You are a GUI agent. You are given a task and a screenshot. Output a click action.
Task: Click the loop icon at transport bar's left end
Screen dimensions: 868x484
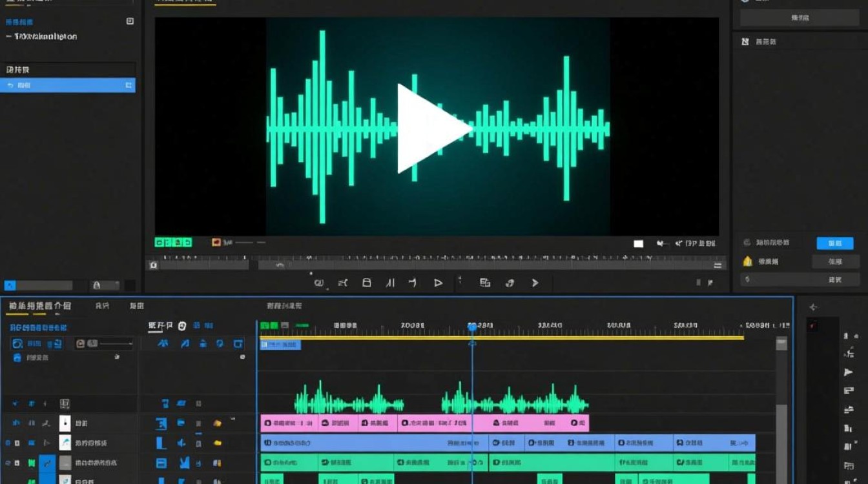pyautogui.click(x=318, y=283)
